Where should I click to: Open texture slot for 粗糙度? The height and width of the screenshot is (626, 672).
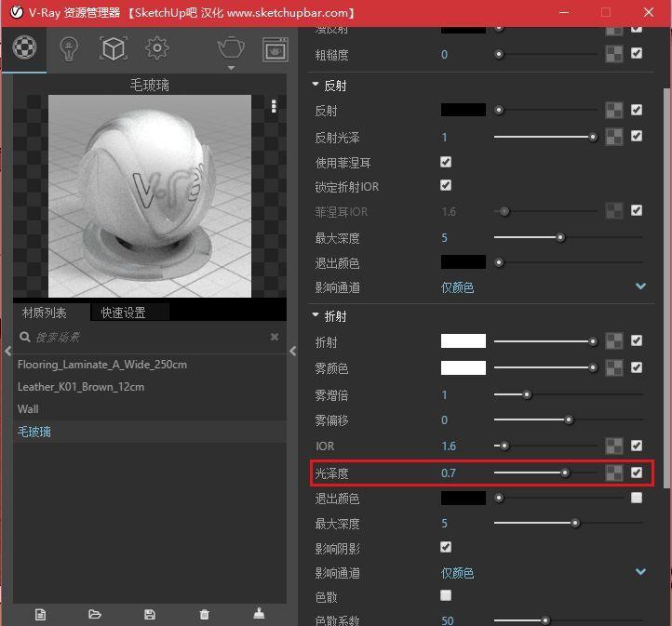pos(613,54)
